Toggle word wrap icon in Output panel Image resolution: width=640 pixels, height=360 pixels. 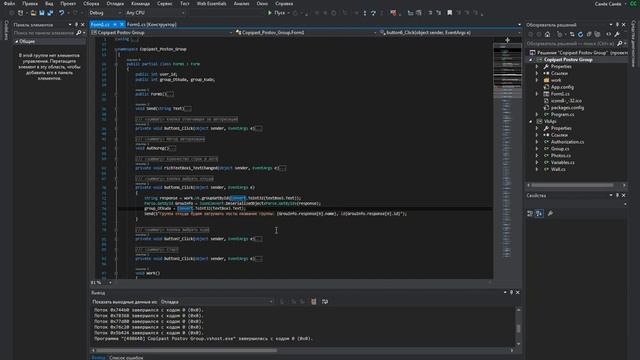325,302
